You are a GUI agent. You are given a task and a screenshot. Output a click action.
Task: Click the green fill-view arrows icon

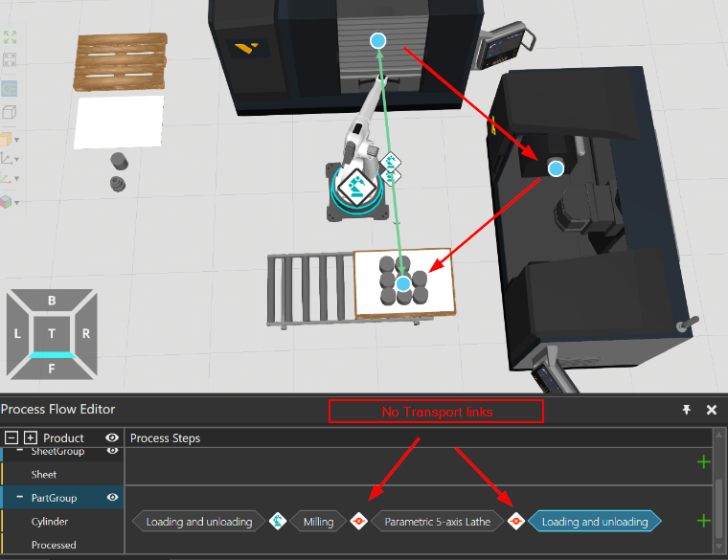(10, 37)
